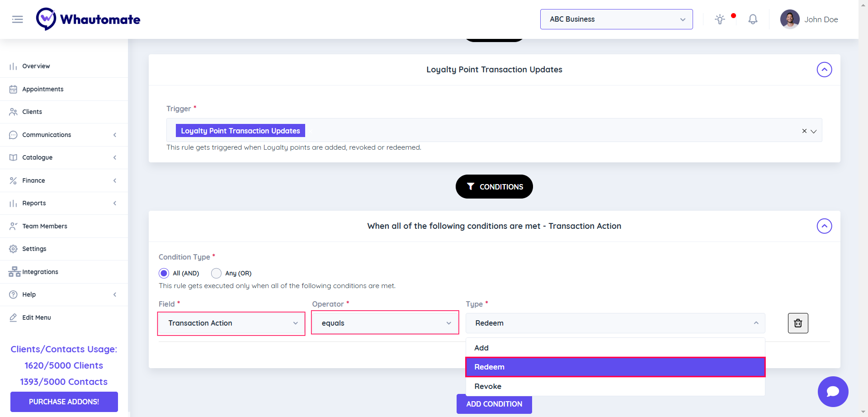The height and width of the screenshot is (417, 868).
Task: Open Appointments in the sidebar
Action: pyautogui.click(x=43, y=89)
